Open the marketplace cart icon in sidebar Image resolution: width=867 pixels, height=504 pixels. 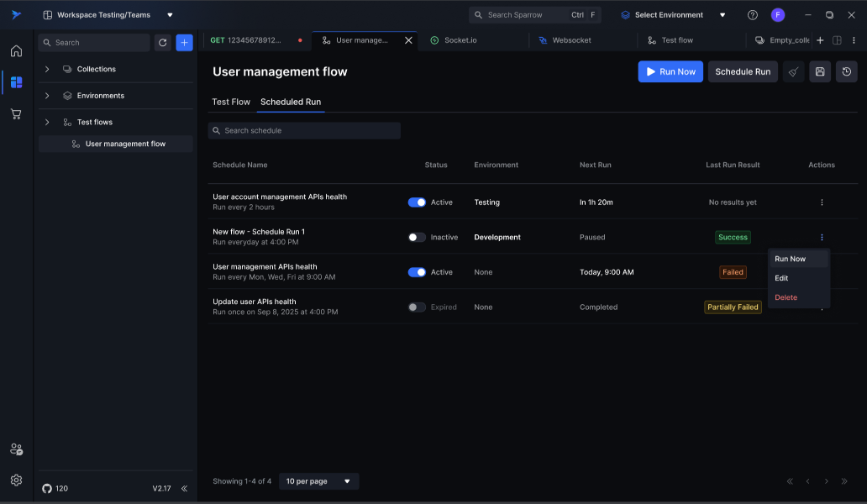[16, 113]
